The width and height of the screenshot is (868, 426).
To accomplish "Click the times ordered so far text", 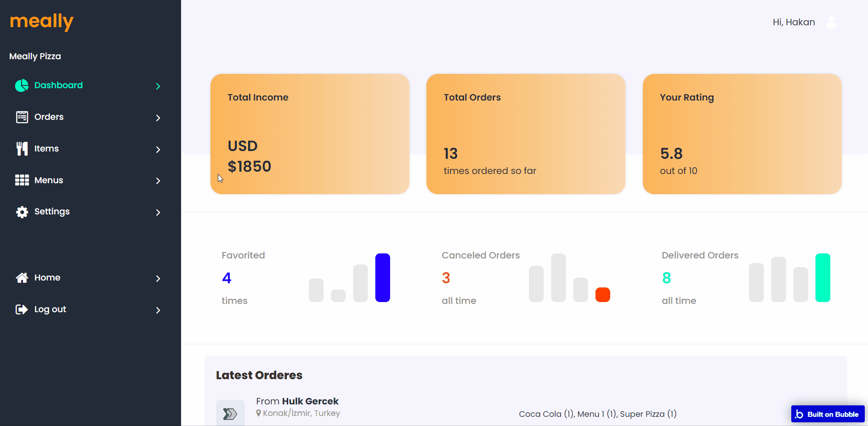I will [490, 171].
